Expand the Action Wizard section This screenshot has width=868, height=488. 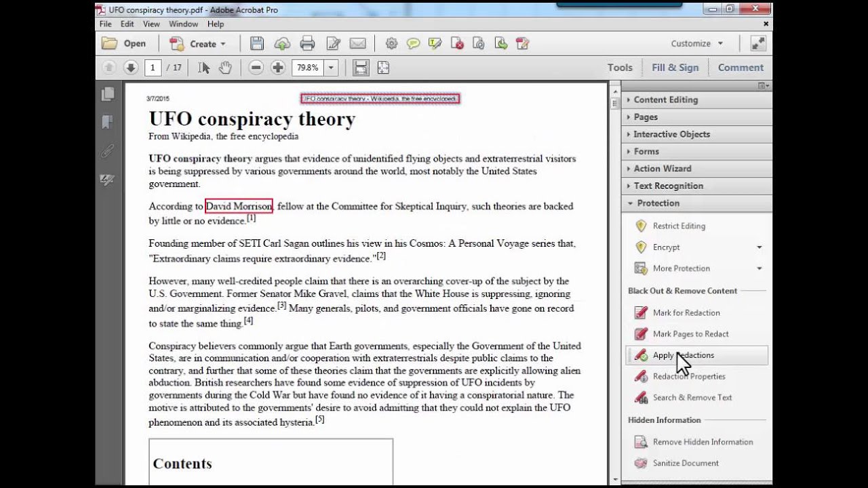(x=696, y=168)
